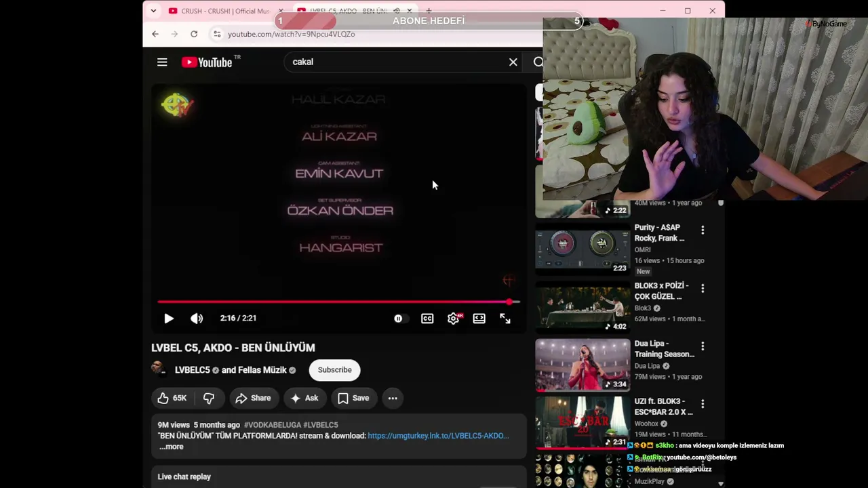Open the Purity - A$AP Rocky video title

click(660, 233)
